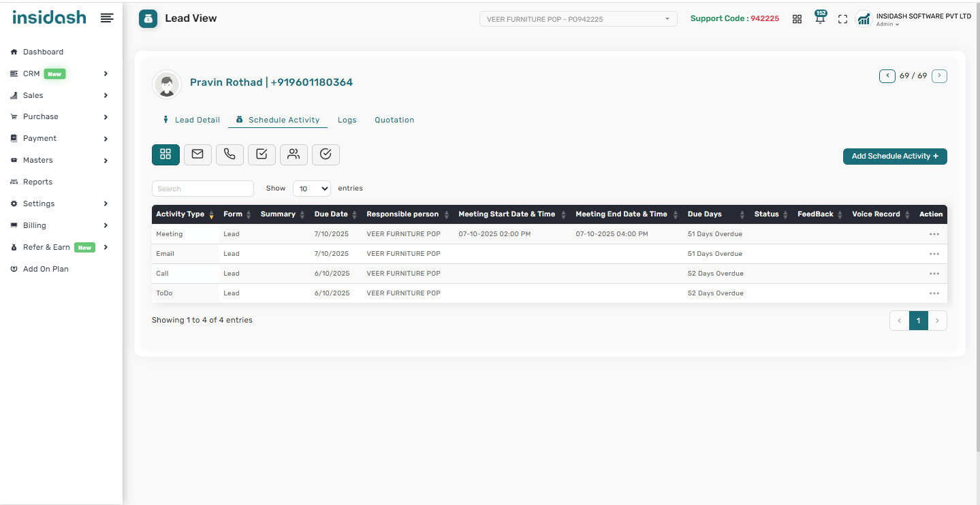Open action menu for the Meeting row
Screen dimensions: 980x505
934,234
